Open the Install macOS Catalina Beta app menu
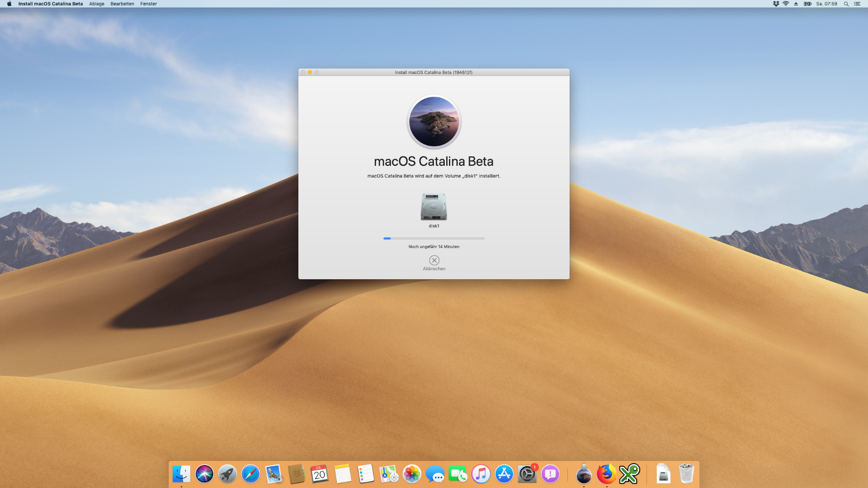Screen dimensions: 868x488 [50, 4]
